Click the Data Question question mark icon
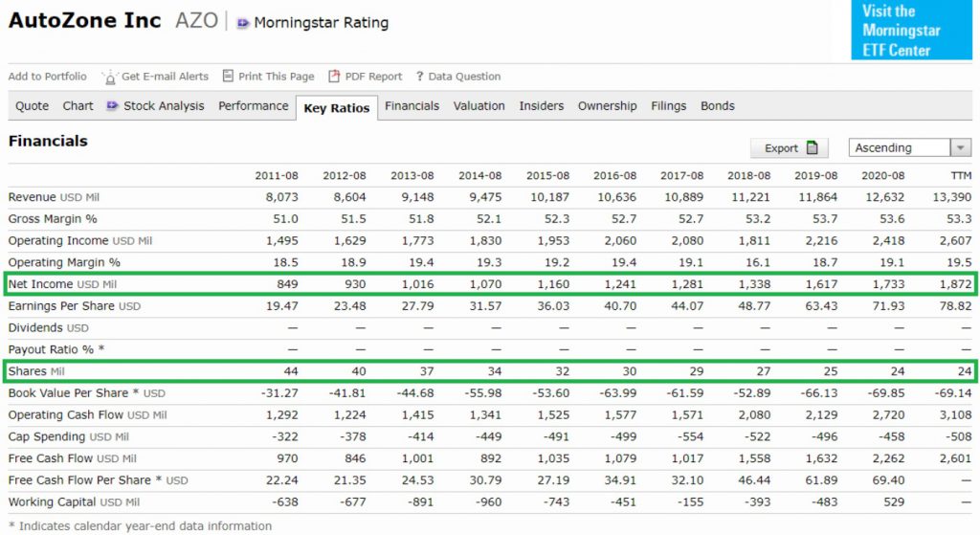The image size is (980, 535). click(420, 77)
